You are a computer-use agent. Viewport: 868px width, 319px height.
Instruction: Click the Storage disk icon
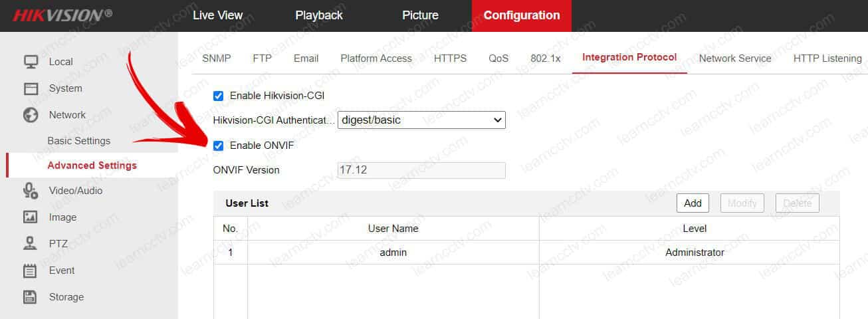31,297
